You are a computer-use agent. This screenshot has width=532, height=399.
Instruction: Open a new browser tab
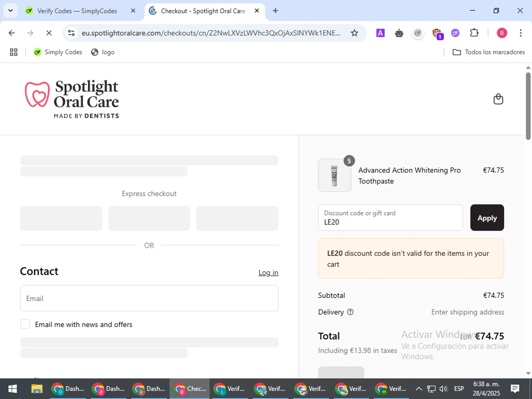(x=275, y=11)
